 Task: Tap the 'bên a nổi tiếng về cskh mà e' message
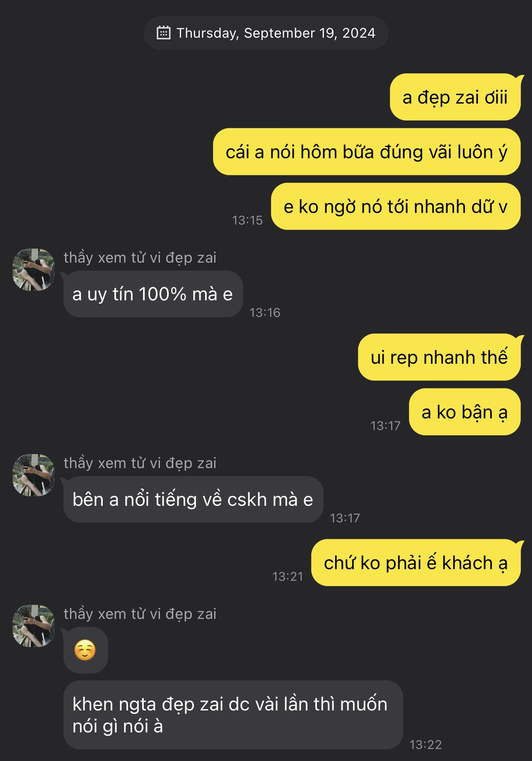pyautogui.click(x=193, y=499)
